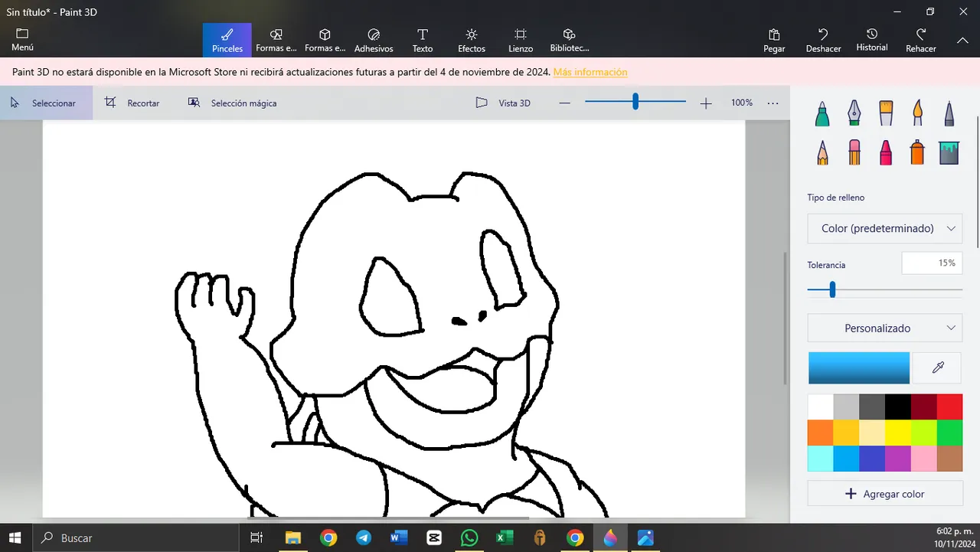Adjust the zoom slider handle
The height and width of the screenshot is (552, 980).
coord(635,102)
